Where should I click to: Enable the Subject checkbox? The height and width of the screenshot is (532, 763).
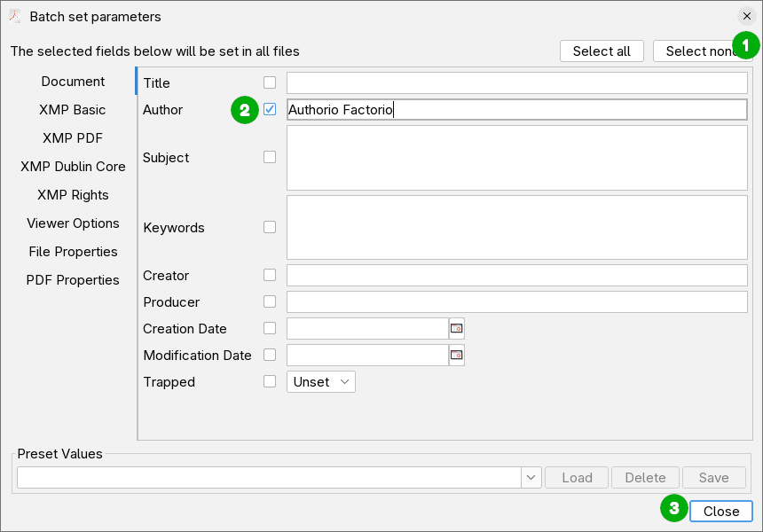coord(270,156)
